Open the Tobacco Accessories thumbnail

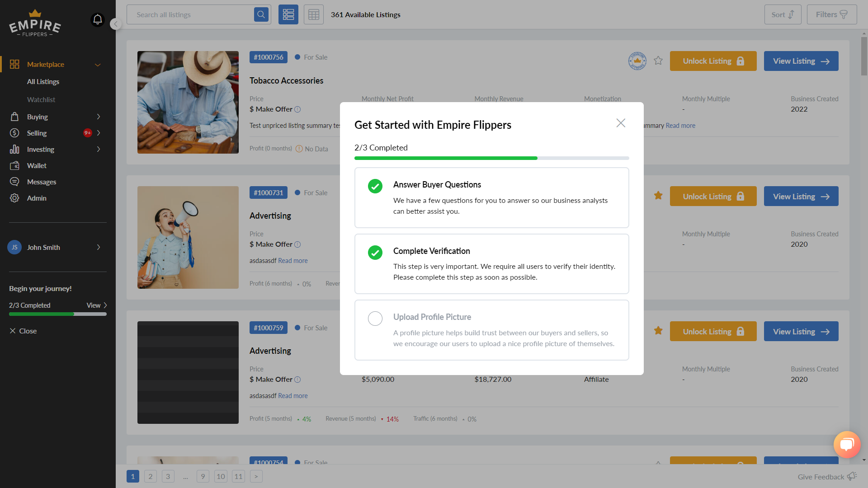pyautogui.click(x=188, y=102)
